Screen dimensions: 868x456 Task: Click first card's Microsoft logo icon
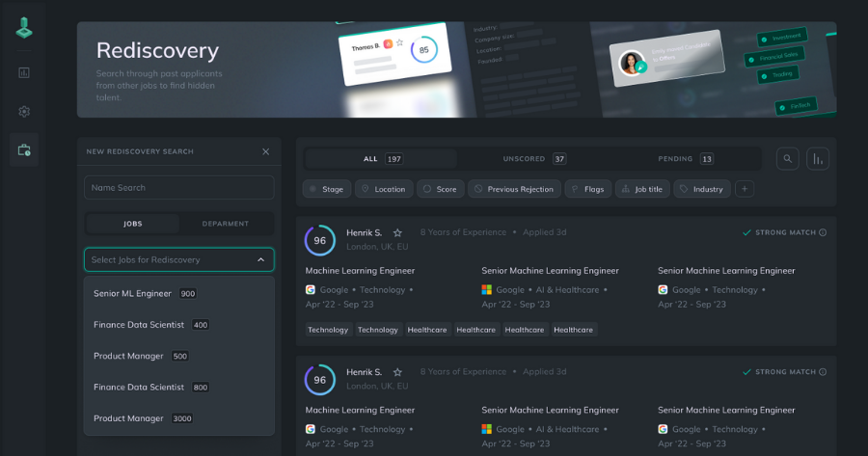pyautogui.click(x=487, y=290)
